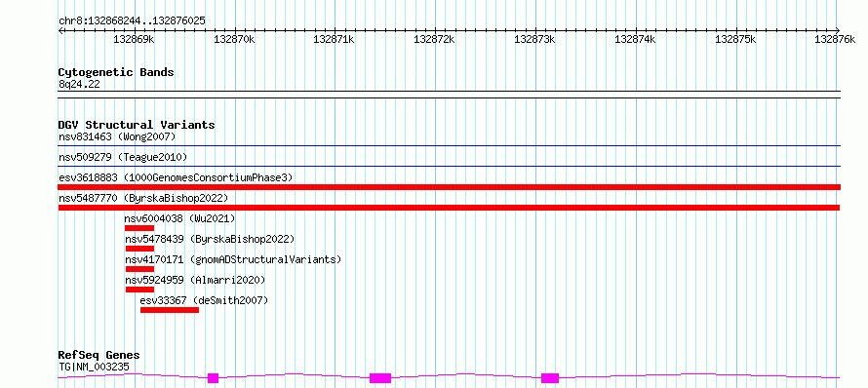Click the middle magenta TG exon box
The image size is (868, 388).
380,378
